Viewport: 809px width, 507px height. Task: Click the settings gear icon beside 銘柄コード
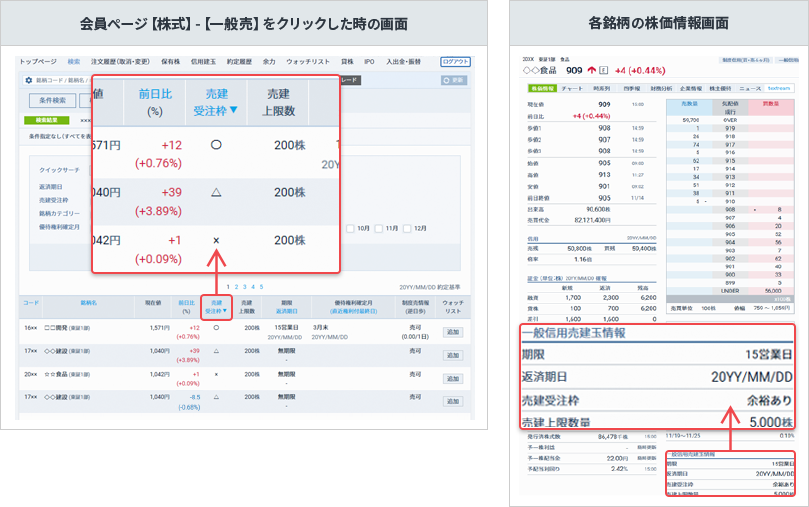click(27, 80)
